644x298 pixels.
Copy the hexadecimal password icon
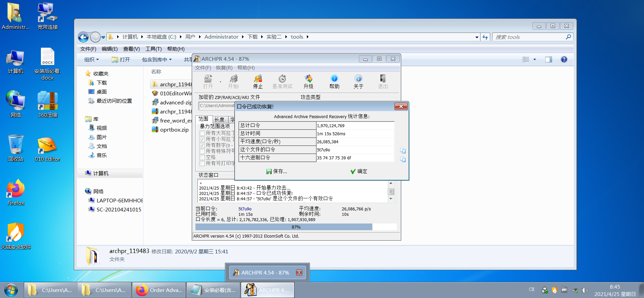click(x=403, y=159)
